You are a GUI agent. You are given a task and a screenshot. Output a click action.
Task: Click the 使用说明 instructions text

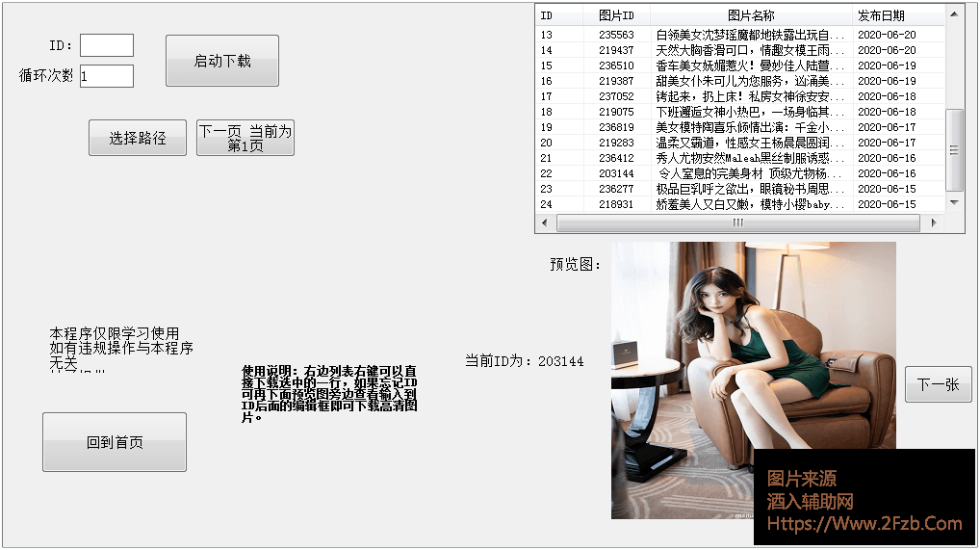[329, 394]
